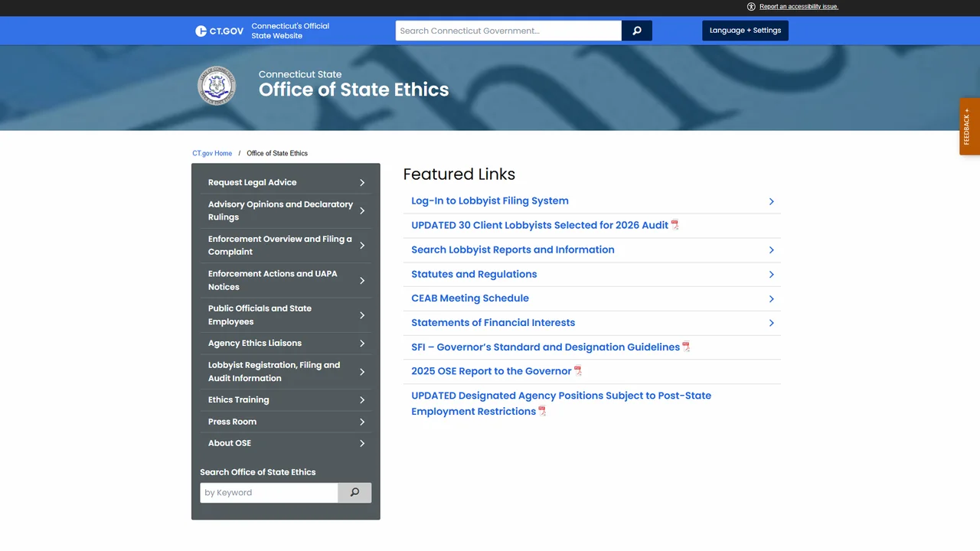Image resolution: width=980 pixels, height=551 pixels.
Task: Expand Advisory Opinions and Declaratory Rulings chevron
Action: 362,210
